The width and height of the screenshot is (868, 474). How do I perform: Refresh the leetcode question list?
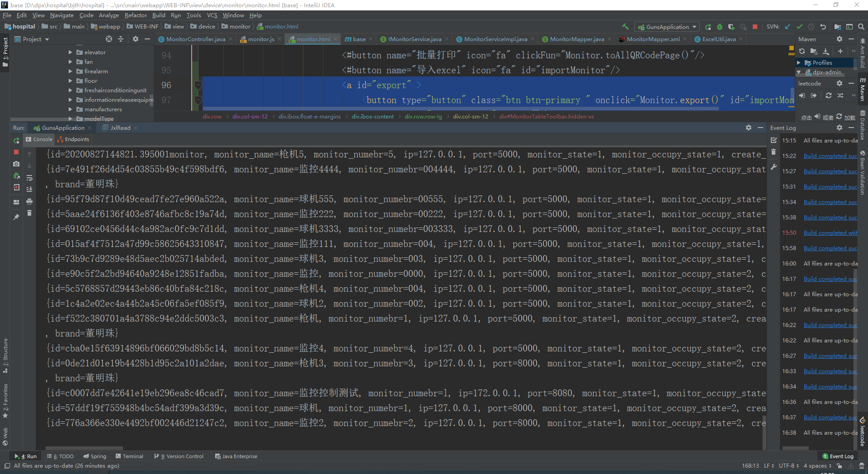pos(828,95)
